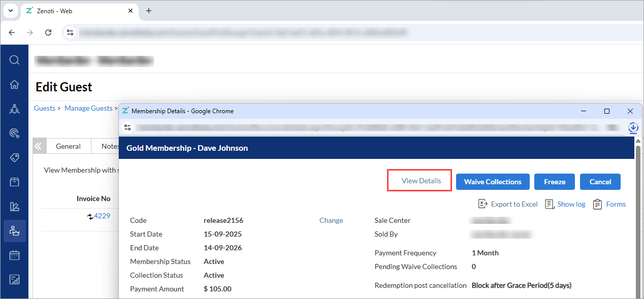Click the Show log link
Viewport: 644px width, 299px height.
[x=571, y=204]
